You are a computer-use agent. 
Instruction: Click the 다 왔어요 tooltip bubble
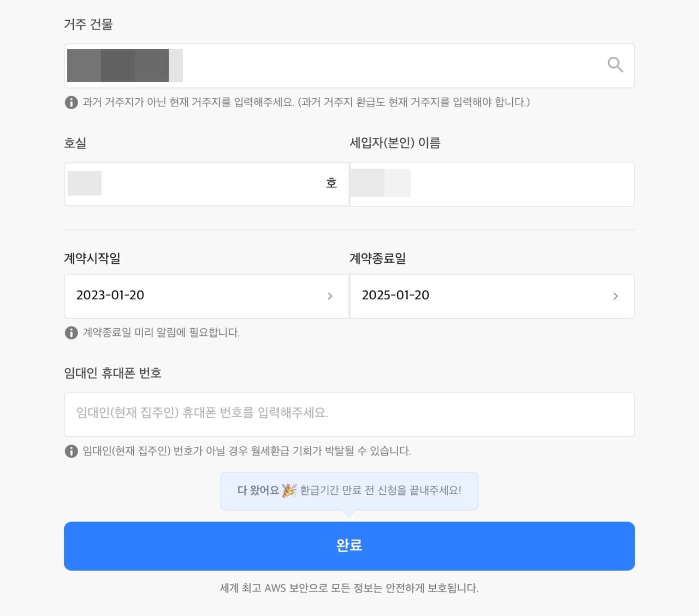[349, 490]
